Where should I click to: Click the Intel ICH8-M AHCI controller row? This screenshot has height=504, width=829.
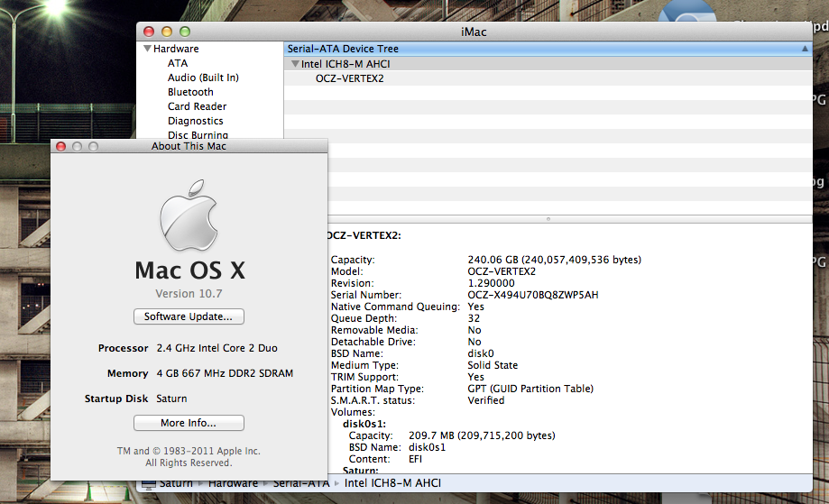tap(548, 64)
